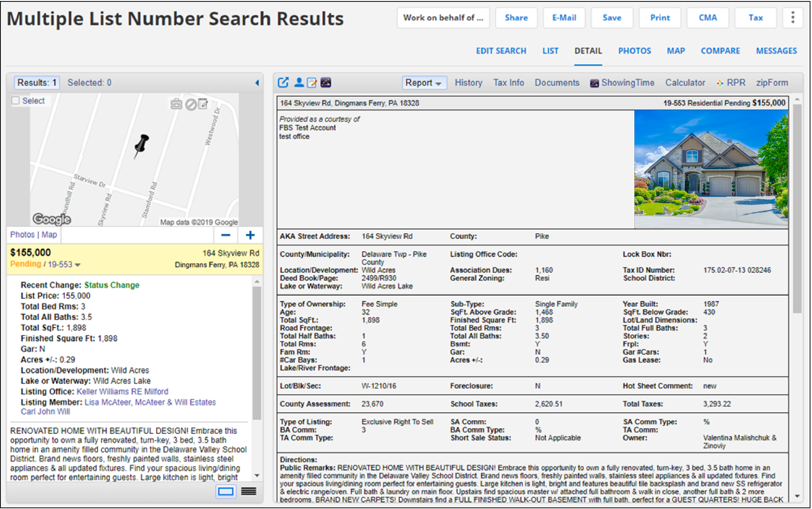Switch to compact list-lines view toggle
The height and width of the screenshot is (509, 812).
tap(249, 491)
